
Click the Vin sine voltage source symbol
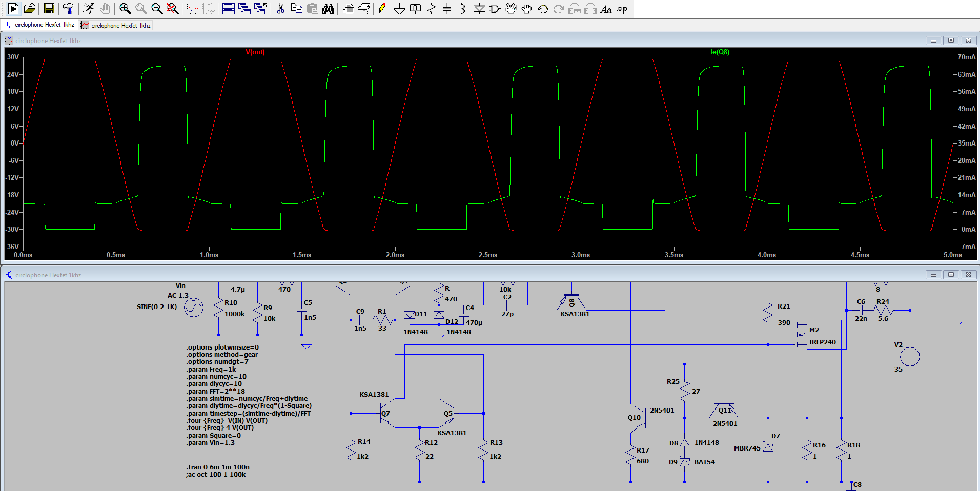[194, 308]
